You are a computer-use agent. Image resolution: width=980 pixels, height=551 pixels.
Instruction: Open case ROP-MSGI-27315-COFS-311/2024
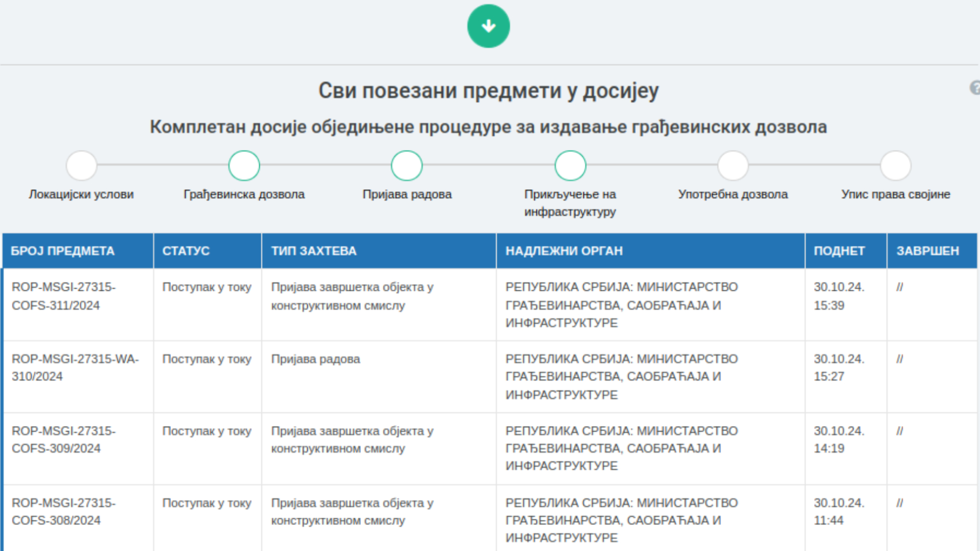[64, 296]
